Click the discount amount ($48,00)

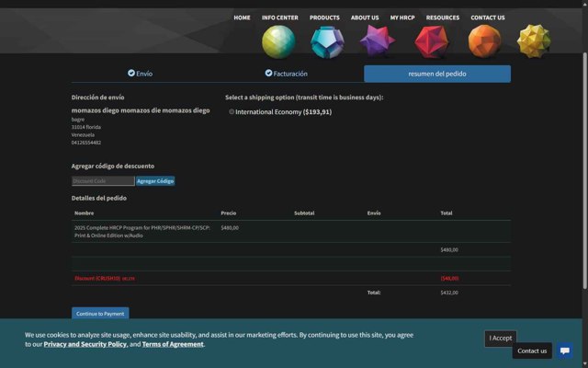pyautogui.click(x=449, y=278)
